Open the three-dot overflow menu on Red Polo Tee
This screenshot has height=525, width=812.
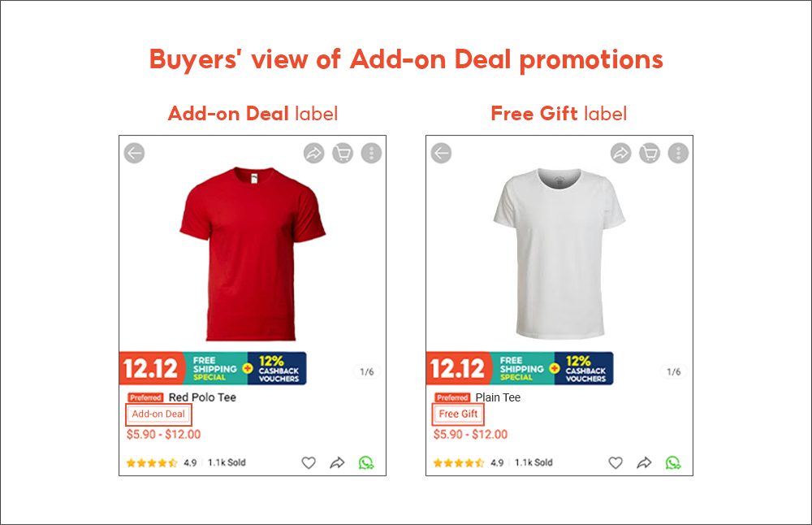371,153
